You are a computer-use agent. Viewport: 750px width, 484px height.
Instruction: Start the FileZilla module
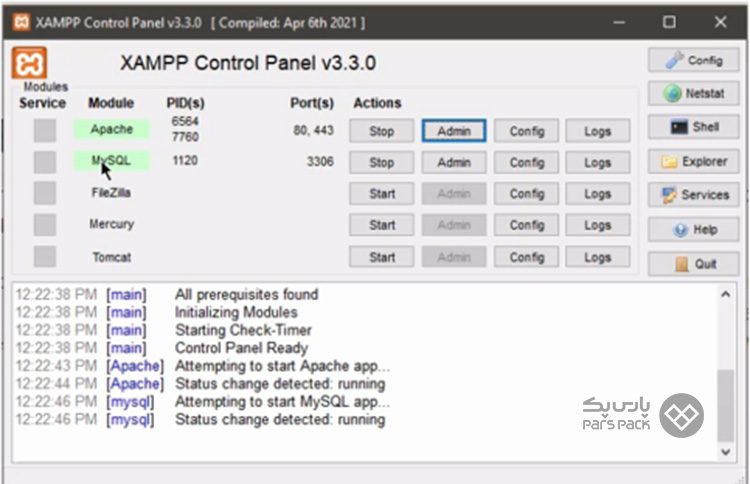(382, 194)
